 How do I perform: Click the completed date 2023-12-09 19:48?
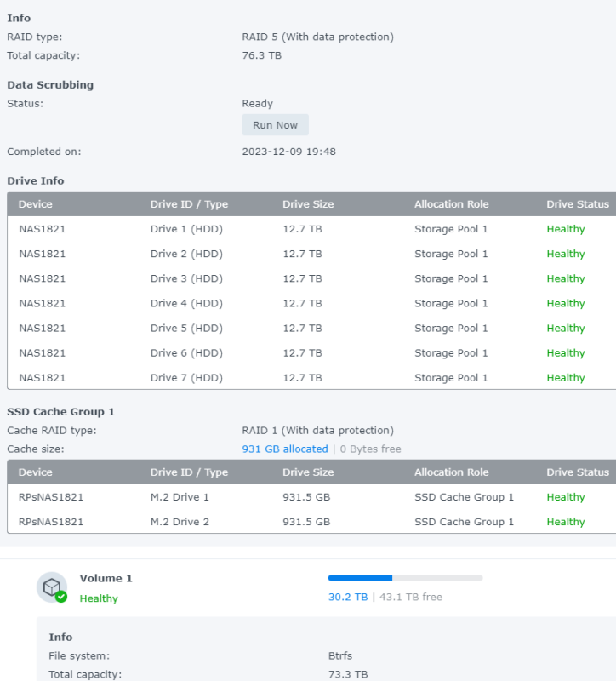[288, 152]
